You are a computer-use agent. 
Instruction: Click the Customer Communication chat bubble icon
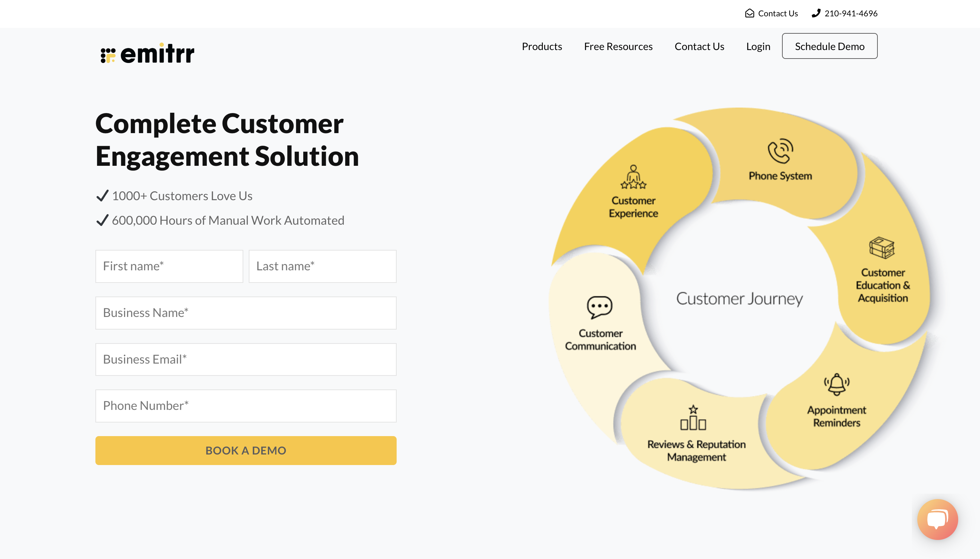pos(599,307)
